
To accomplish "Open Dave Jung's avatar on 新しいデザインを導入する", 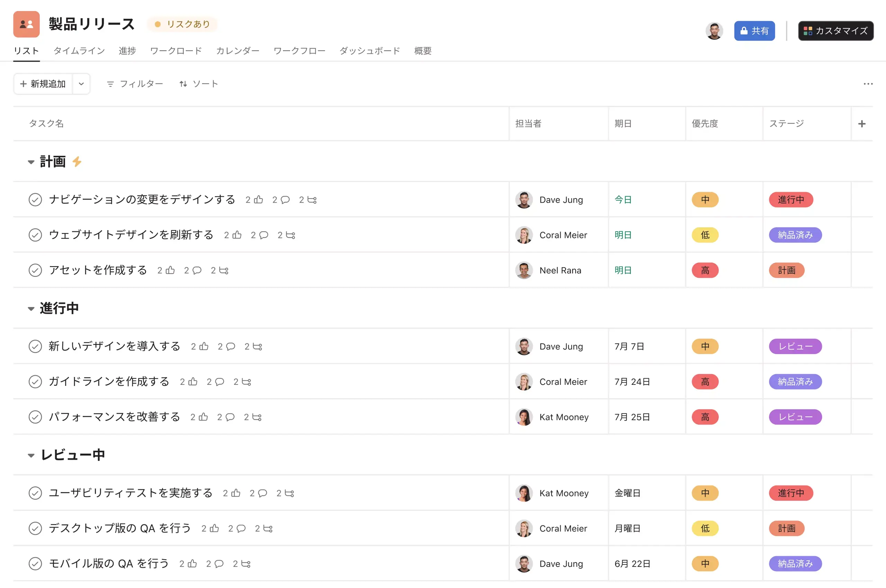I will point(524,346).
